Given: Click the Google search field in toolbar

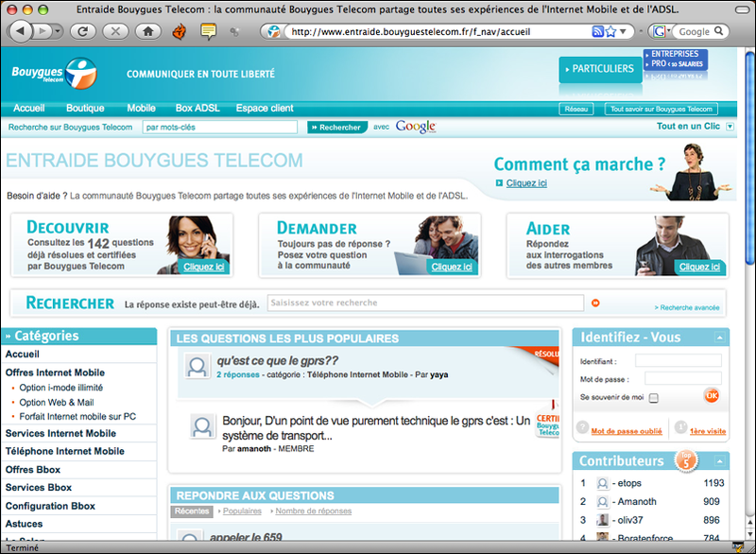Looking at the screenshot, I should (694, 31).
